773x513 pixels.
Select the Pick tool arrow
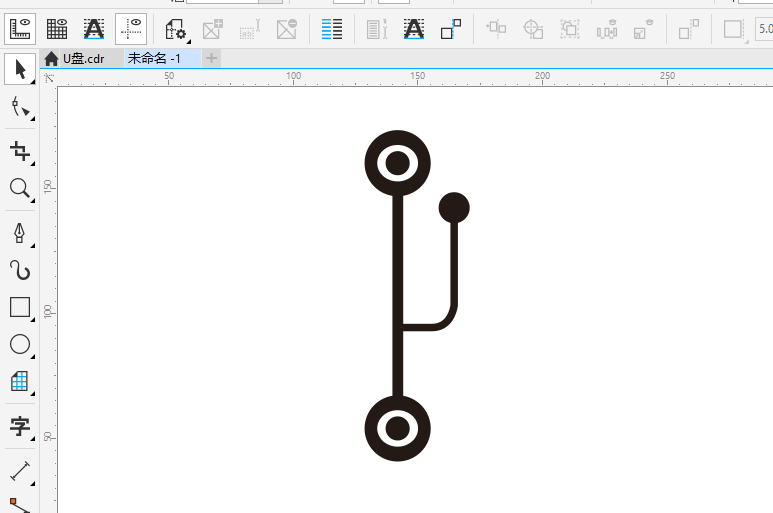(20, 69)
